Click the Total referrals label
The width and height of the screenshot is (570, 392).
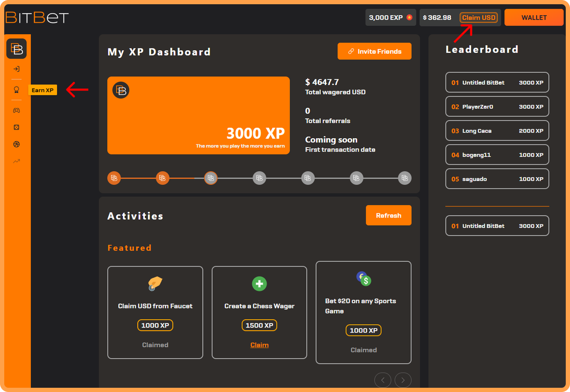328,121
